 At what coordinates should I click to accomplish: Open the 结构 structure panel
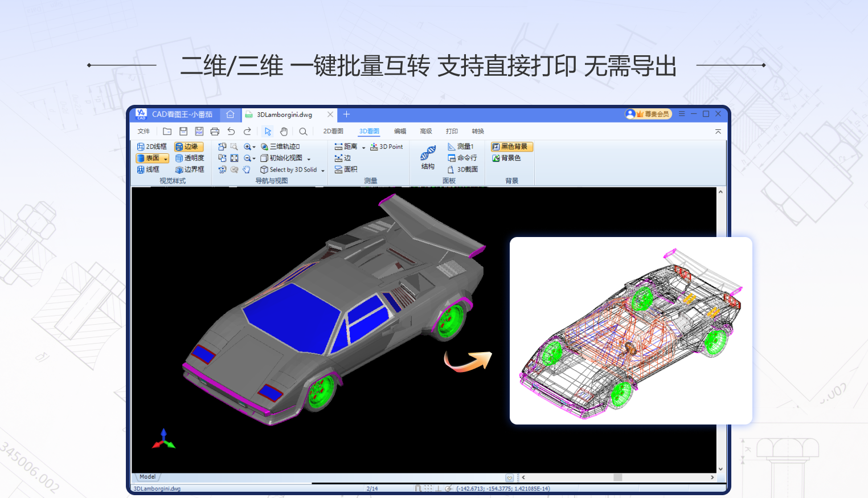coord(428,157)
